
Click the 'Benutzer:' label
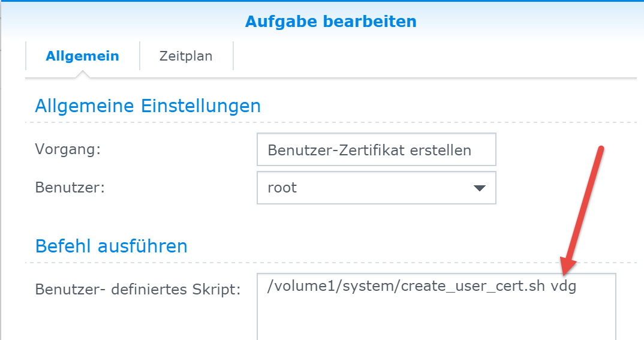click(x=70, y=187)
